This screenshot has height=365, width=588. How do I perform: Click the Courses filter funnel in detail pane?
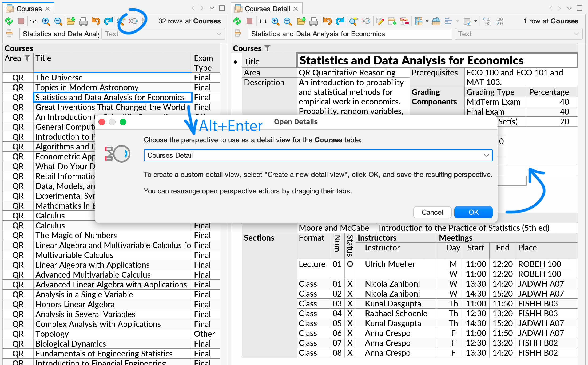pos(267,48)
